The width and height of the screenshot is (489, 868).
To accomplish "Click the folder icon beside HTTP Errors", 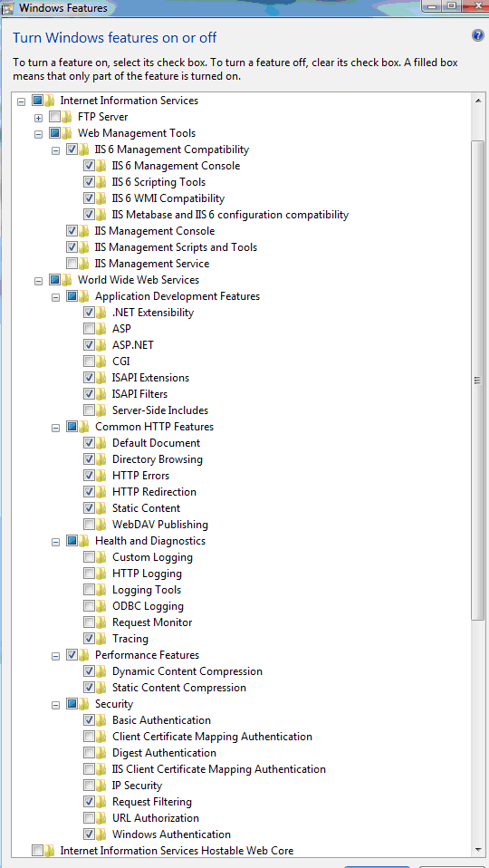I will pyautogui.click(x=101, y=476).
